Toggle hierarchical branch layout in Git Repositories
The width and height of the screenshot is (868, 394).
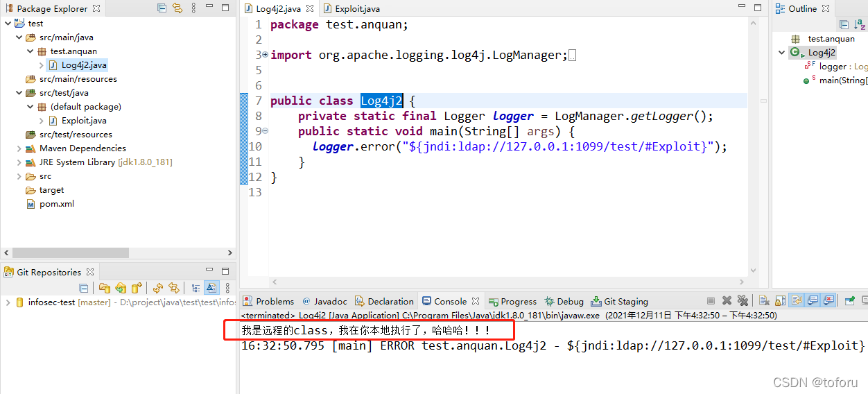[x=196, y=288]
